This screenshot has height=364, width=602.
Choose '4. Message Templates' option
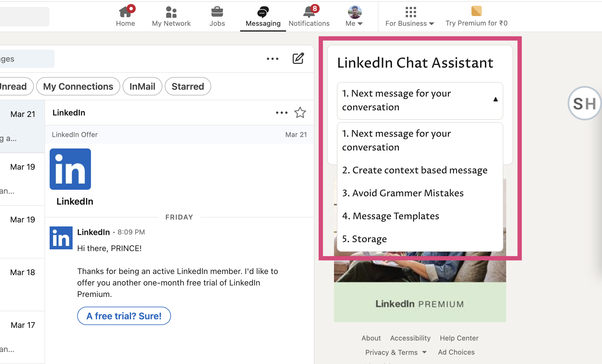[x=420, y=216]
